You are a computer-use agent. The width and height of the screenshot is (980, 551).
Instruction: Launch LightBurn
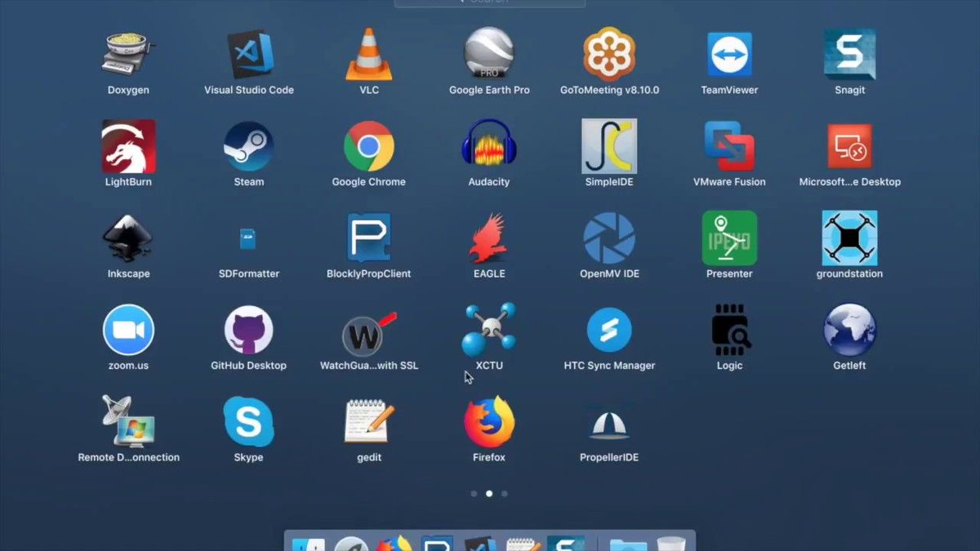coord(128,147)
